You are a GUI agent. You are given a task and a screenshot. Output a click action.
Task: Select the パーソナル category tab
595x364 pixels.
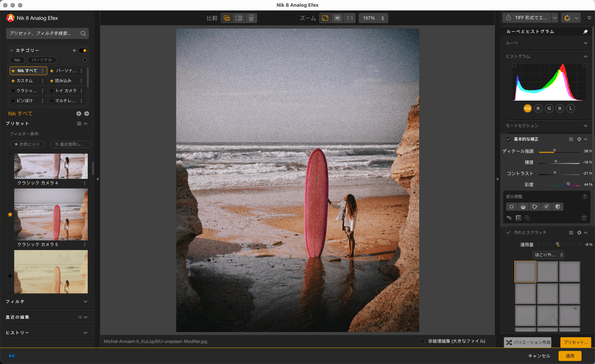[x=42, y=60]
